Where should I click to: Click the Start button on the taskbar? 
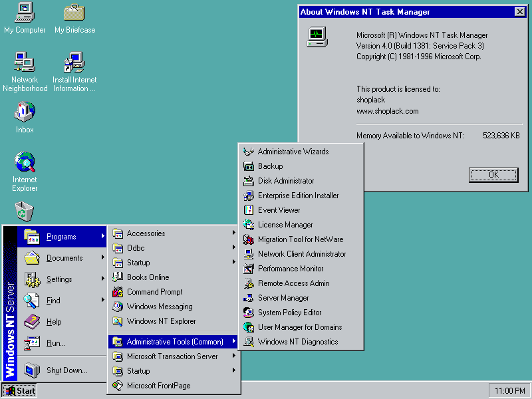pos(19,391)
